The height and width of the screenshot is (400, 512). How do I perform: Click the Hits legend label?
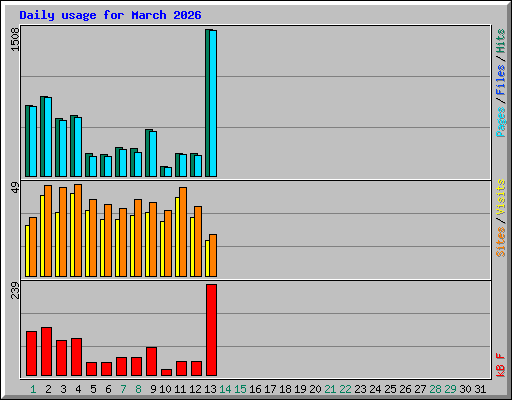pos(500,41)
